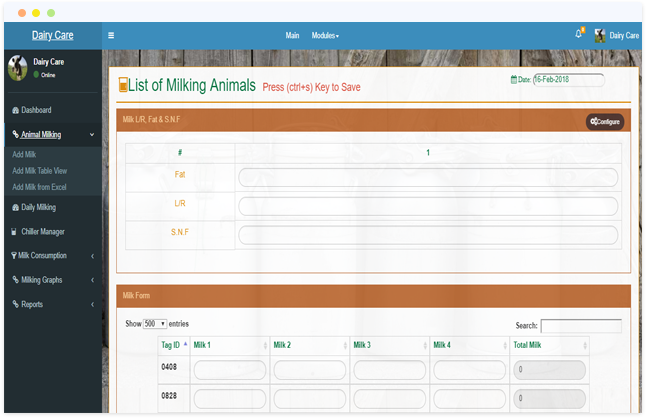Go to Chiller Manager page
The width and height of the screenshot is (646, 418).
click(43, 232)
